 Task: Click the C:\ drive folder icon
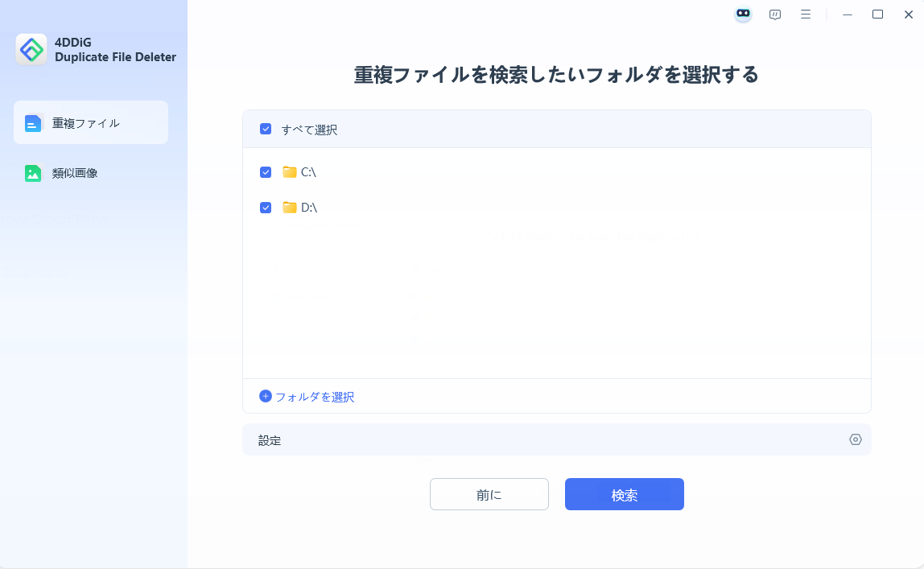click(x=290, y=171)
